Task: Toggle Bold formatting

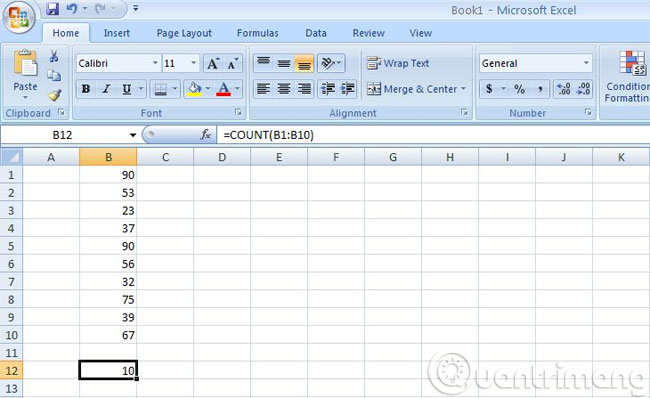Action: click(86, 89)
